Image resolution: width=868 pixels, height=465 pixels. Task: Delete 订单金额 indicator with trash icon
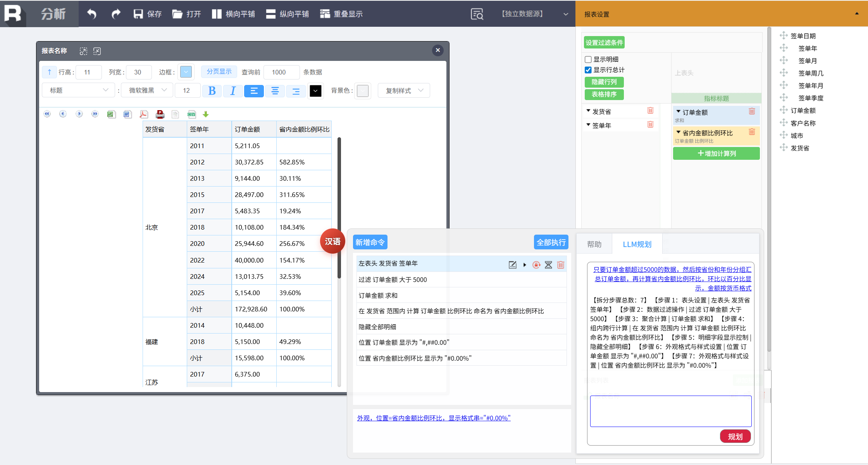tap(752, 111)
